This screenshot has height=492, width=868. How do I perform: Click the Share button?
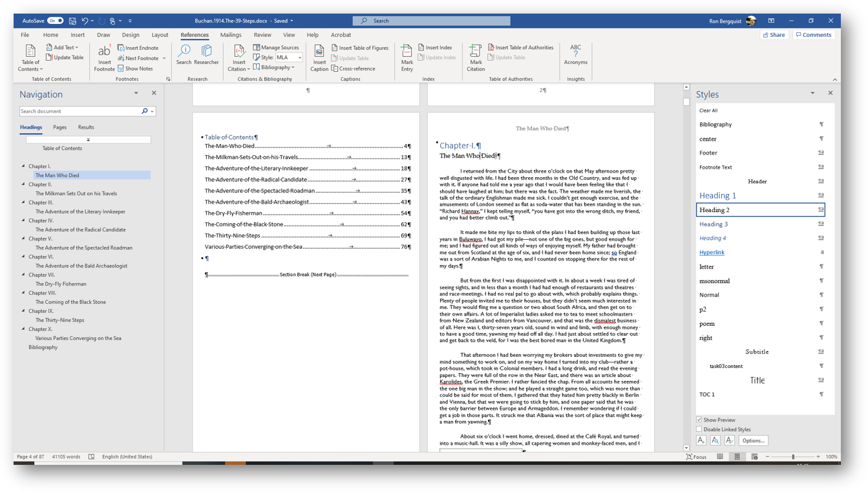pyautogui.click(x=774, y=35)
